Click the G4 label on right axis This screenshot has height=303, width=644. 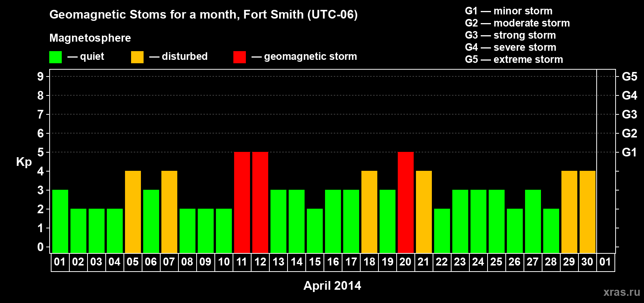[x=630, y=95]
